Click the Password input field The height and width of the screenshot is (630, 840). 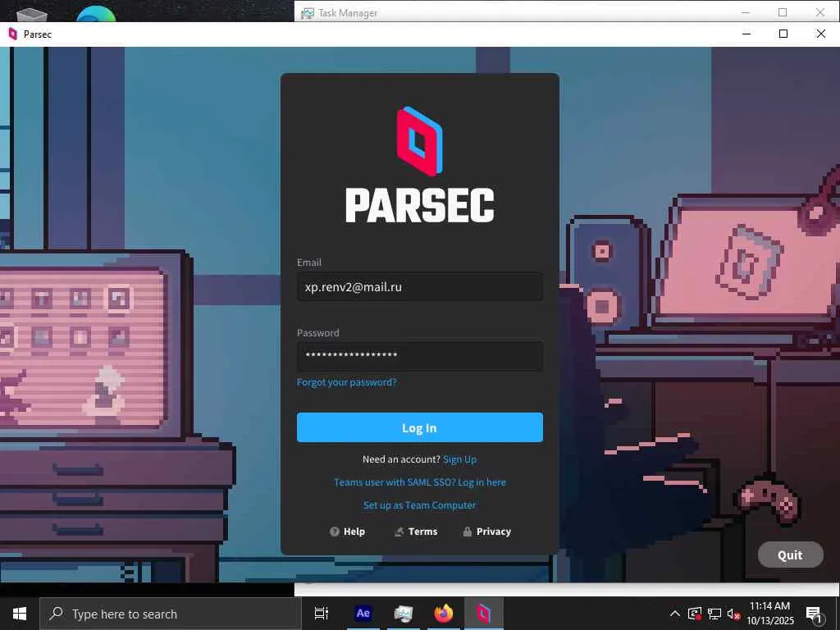pyautogui.click(x=419, y=356)
